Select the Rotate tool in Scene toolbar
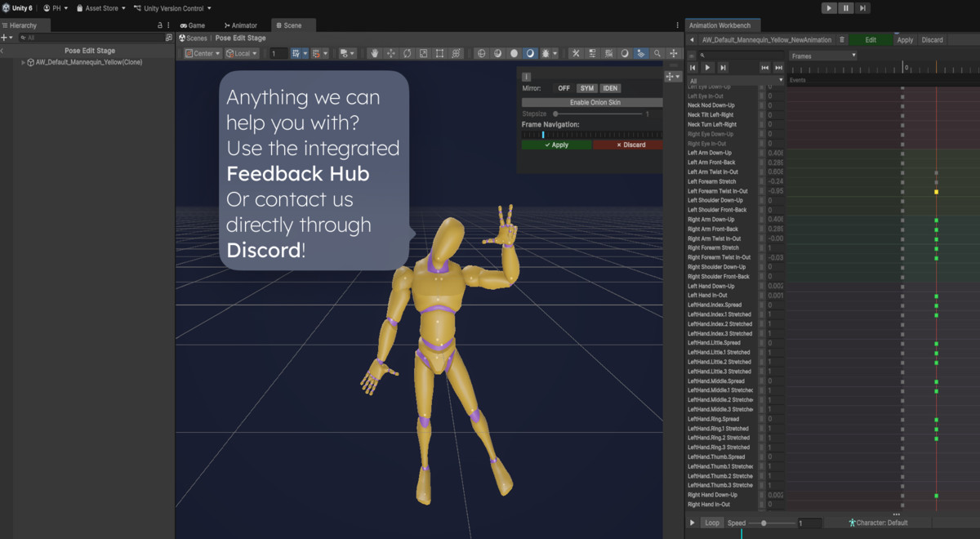 tap(408, 53)
